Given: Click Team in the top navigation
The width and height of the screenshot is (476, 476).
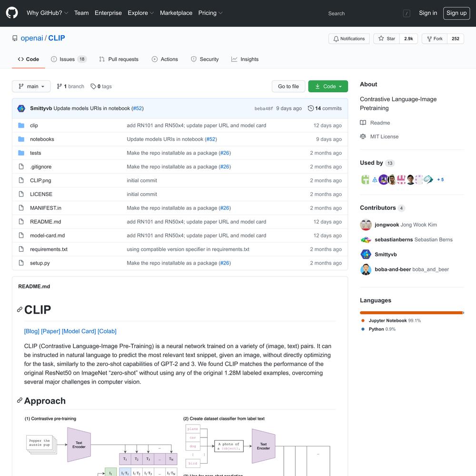Looking at the screenshot, I should [x=81, y=13].
